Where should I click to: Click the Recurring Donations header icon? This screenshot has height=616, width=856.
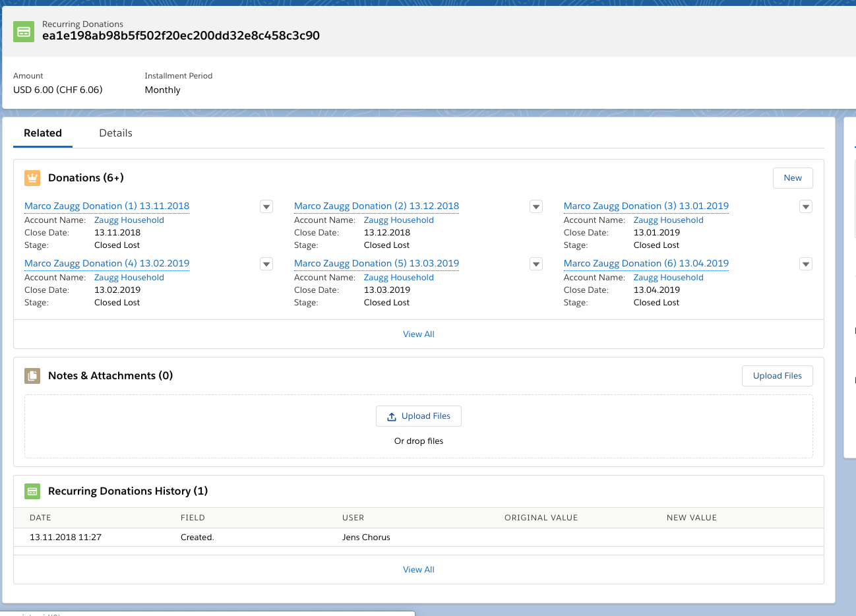24,31
